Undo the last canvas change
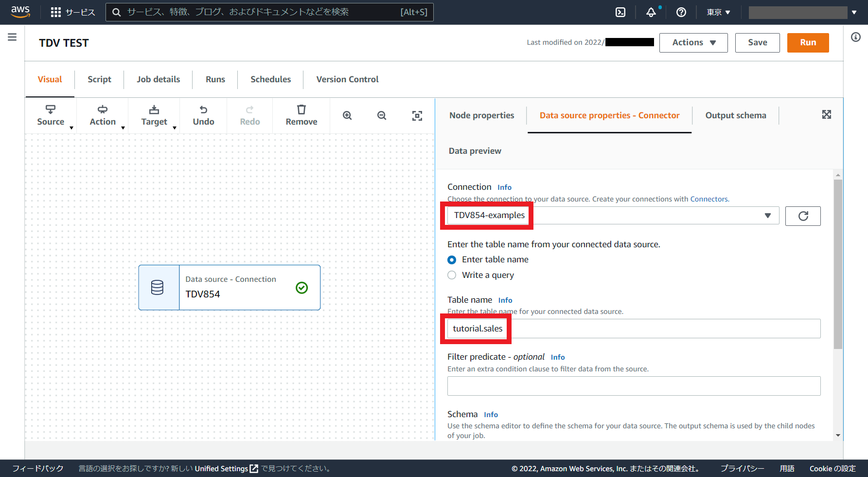Viewport: 868px width, 477px height. (203, 116)
